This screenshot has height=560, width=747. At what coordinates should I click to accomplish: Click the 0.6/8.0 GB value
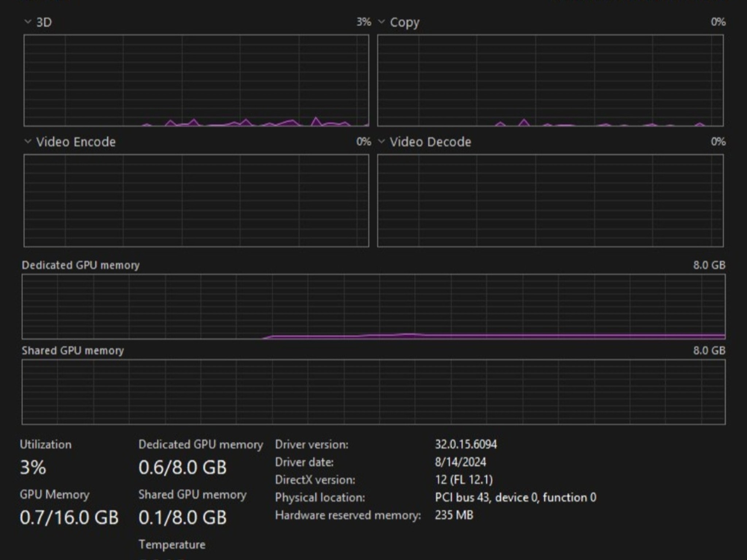point(183,467)
